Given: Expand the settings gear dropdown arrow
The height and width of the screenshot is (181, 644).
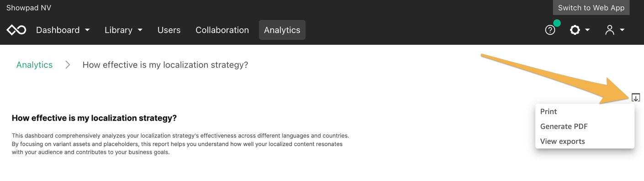Looking at the screenshot, I should pos(587,30).
